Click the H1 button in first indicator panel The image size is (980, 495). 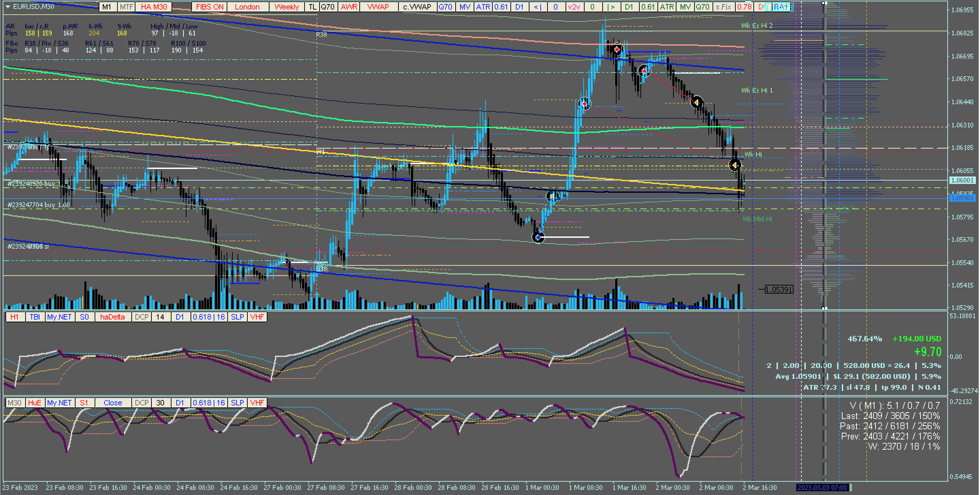point(14,317)
